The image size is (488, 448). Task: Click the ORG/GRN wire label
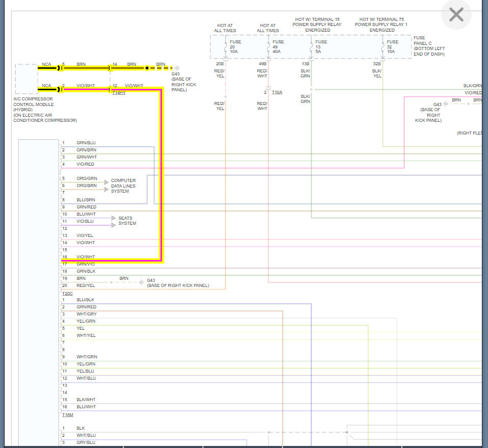click(x=87, y=178)
